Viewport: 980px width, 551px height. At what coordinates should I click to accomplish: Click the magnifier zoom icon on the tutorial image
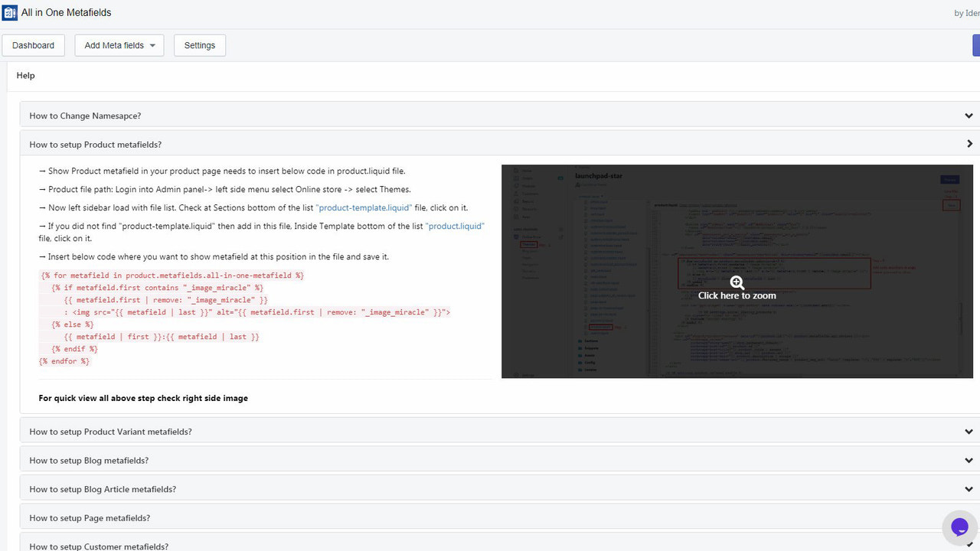click(737, 282)
